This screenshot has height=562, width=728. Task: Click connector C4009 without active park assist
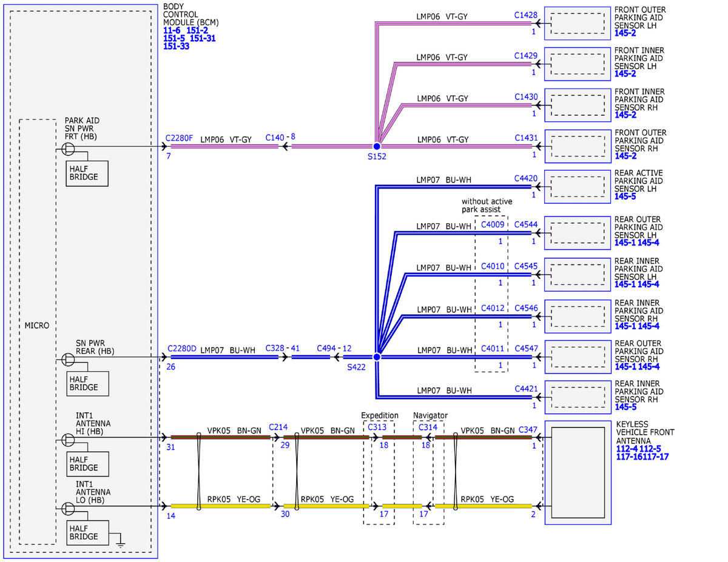(493, 225)
